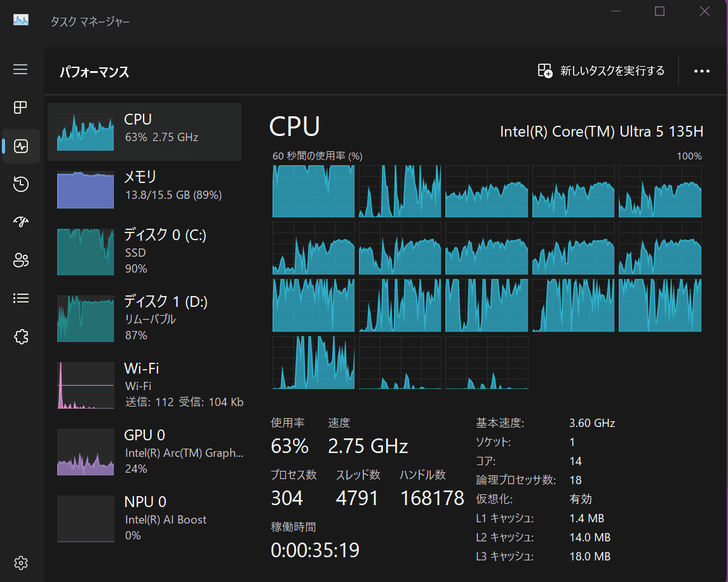The image size is (728, 582).
Task: Click the Intel(R) Core(TM) Ultra 5 135H label
Action: tap(601, 132)
